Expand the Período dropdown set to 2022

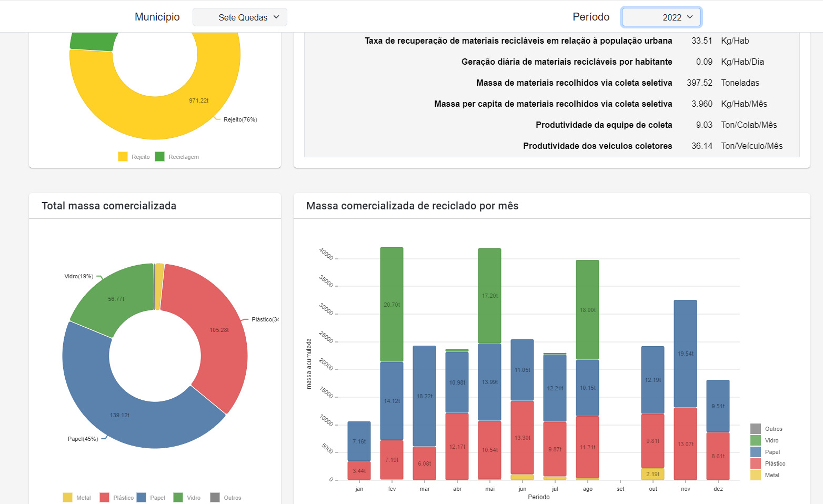point(661,17)
